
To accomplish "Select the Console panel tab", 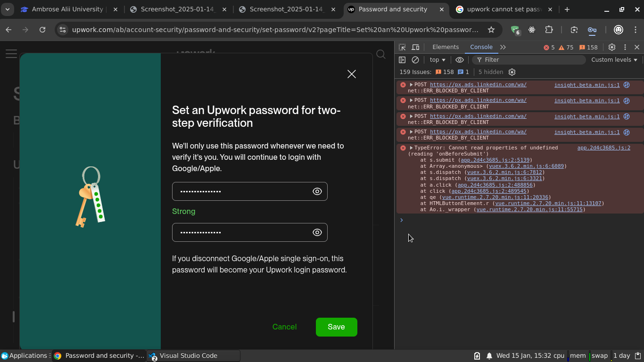I will [x=481, y=47].
